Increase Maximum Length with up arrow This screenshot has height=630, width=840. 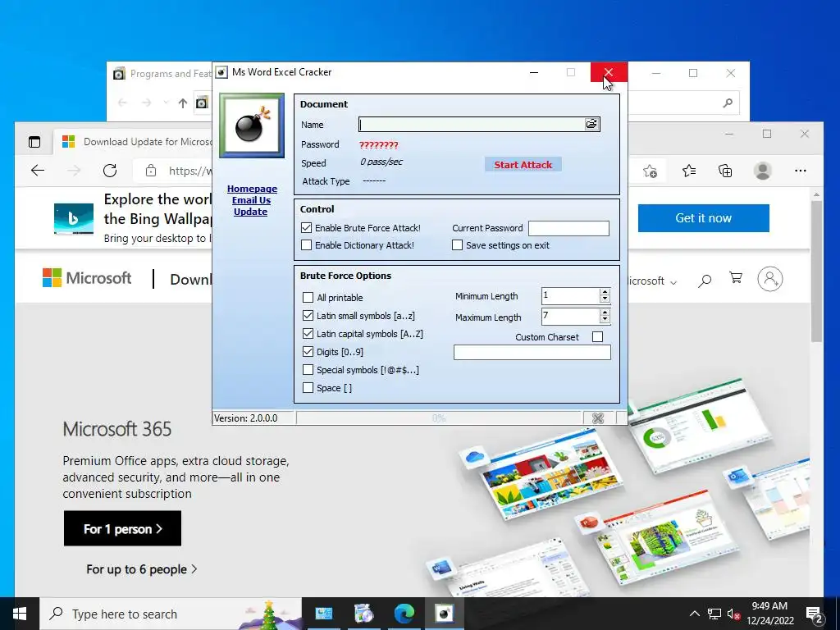pyautogui.click(x=605, y=313)
